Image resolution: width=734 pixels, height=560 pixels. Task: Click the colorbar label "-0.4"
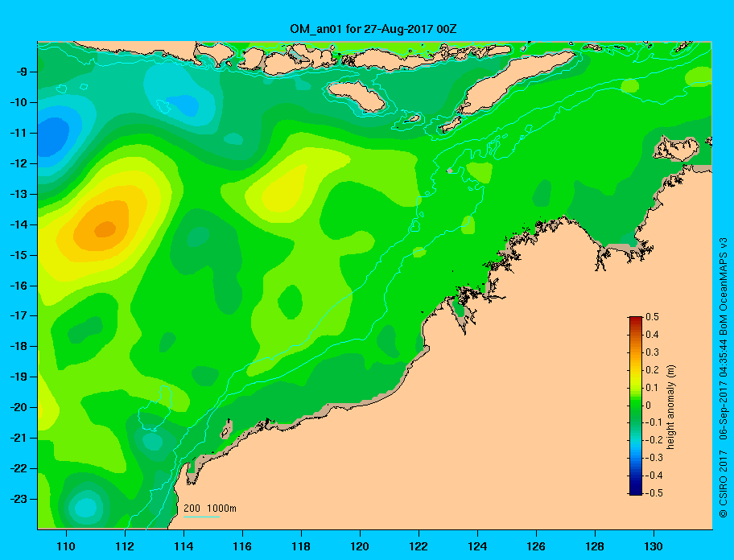[x=654, y=476]
